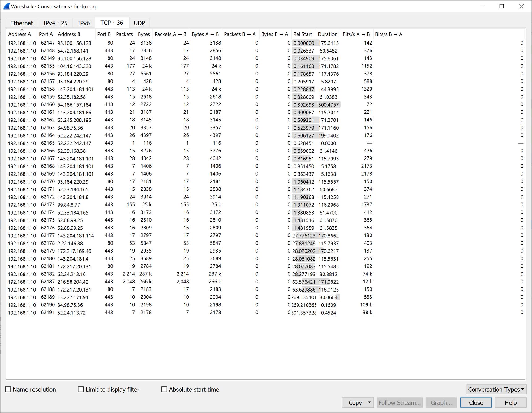Click the Graph... button
This screenshot has width=532, height=413.
click(x=441, y=402)
